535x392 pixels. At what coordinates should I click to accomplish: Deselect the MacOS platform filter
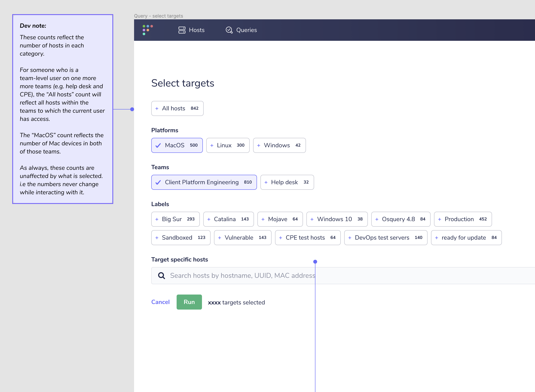coord(177,145)
